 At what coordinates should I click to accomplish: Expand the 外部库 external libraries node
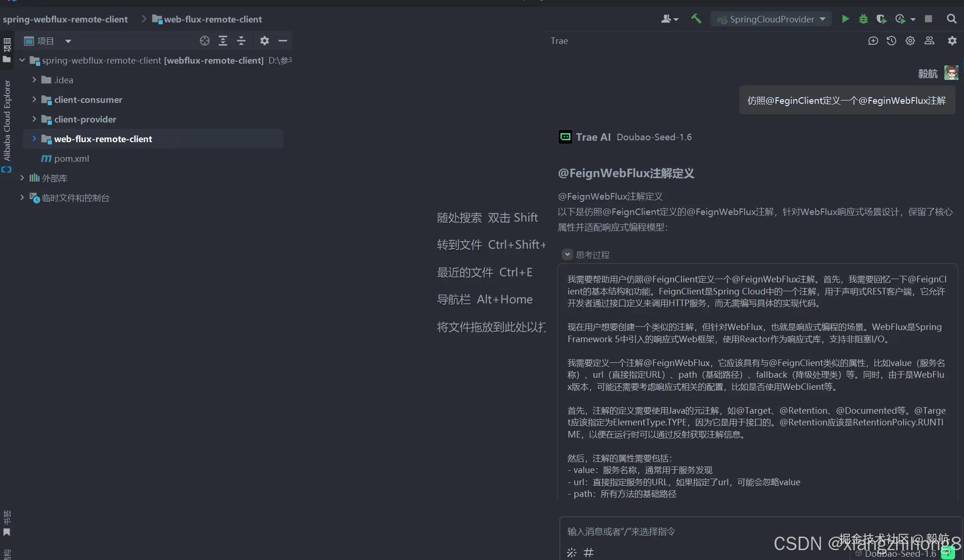pos(22,178)
